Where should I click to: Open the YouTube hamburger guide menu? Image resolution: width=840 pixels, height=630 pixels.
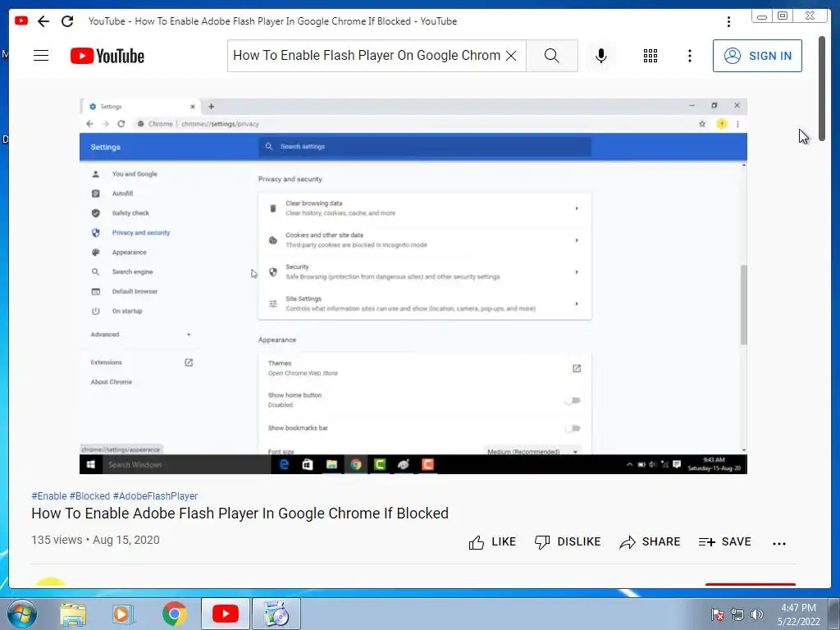[41, 56]
